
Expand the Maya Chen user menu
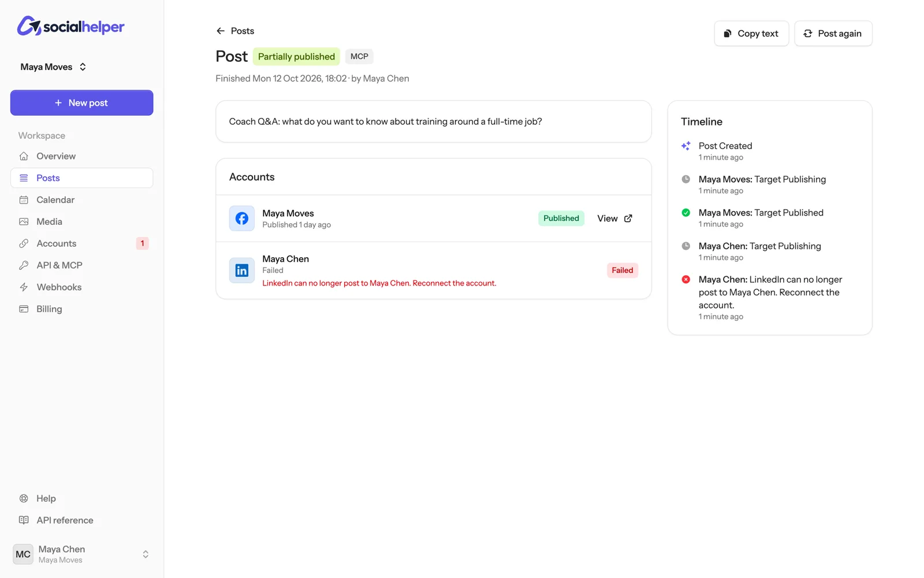pos(81,554)
